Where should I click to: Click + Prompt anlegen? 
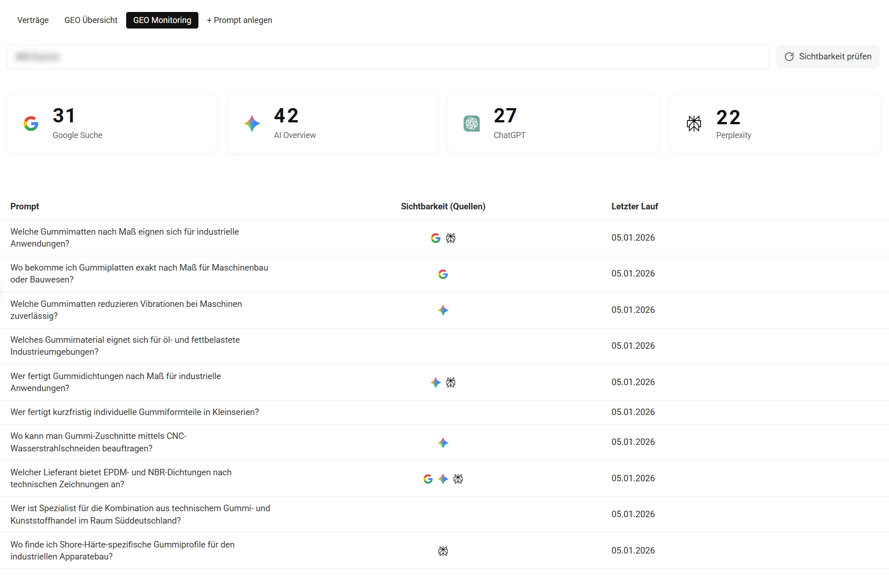(239, 20)
